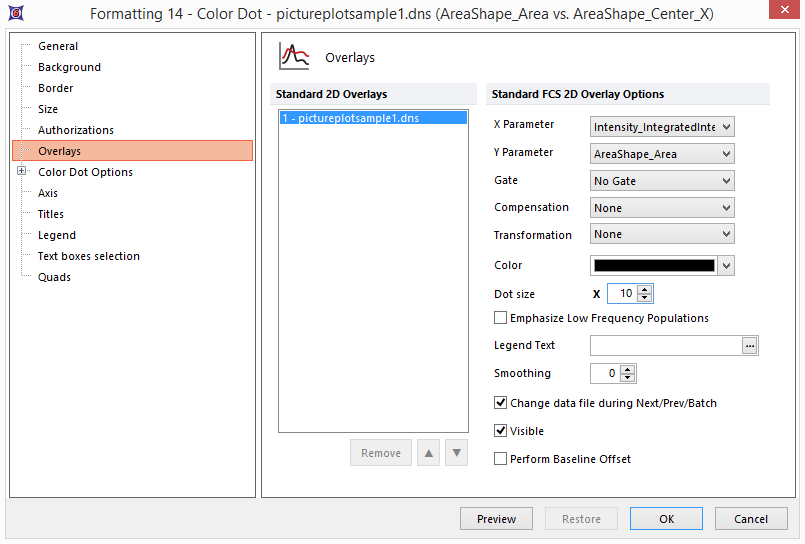Click the Overlays header graph icon
The width and height of the screenshot is (805, 544).
[294, 57]
